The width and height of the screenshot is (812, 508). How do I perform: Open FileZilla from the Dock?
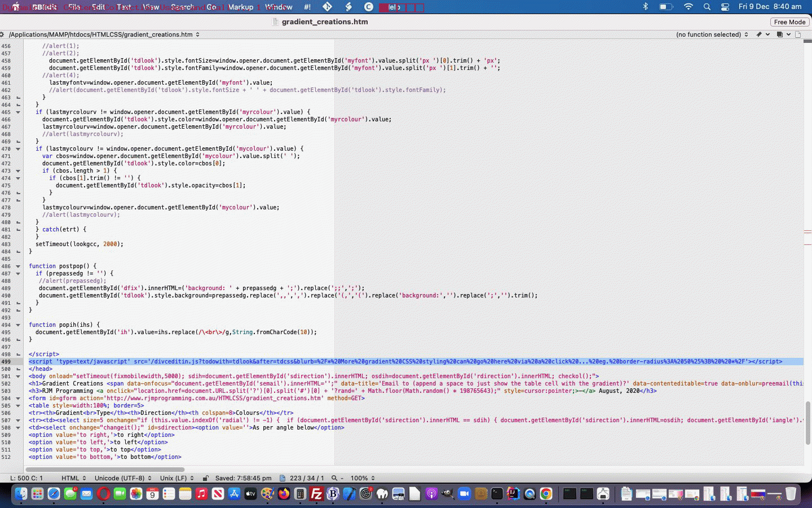pyautogui.click(x=316, y=494)
